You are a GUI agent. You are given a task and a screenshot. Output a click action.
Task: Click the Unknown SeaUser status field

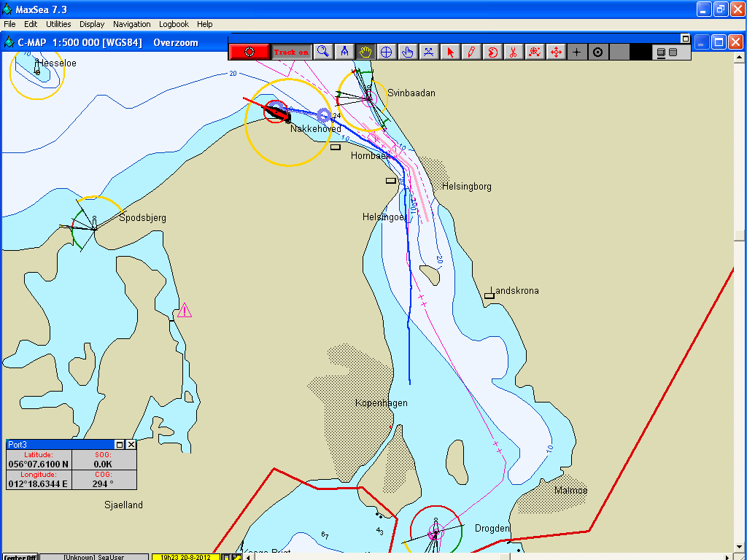click(x=94, y=557)
